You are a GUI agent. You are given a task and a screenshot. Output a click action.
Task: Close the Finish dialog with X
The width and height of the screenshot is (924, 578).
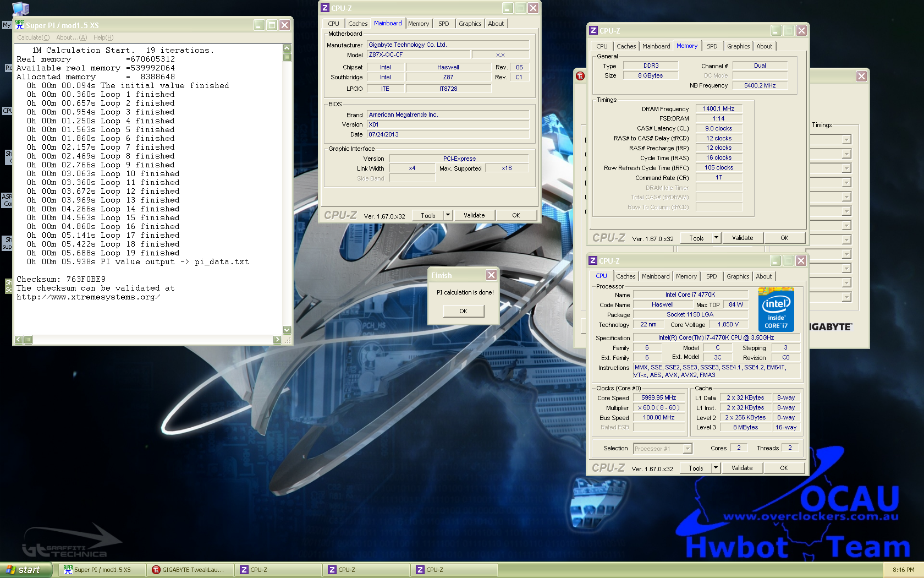491,275
